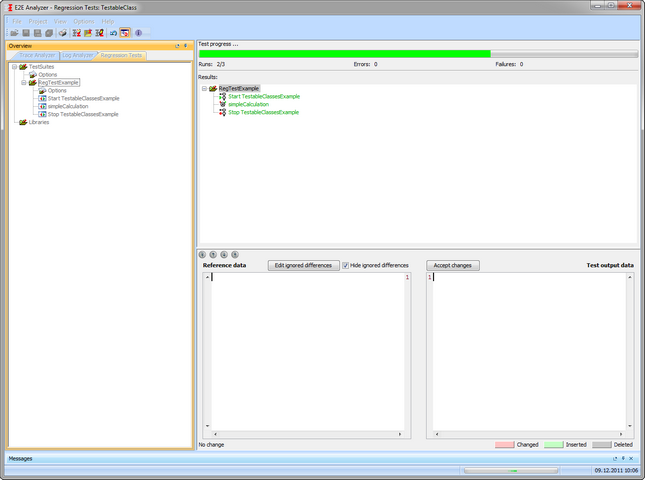Screen dimensions: 645x480
Task: Switch to the Trace Analyzer tab
Action: point(37,55)
